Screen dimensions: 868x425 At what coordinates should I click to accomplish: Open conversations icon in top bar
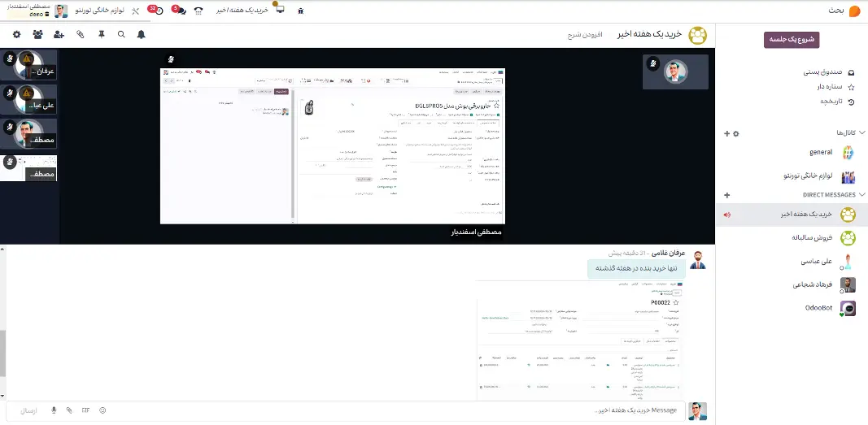(178, 11)
